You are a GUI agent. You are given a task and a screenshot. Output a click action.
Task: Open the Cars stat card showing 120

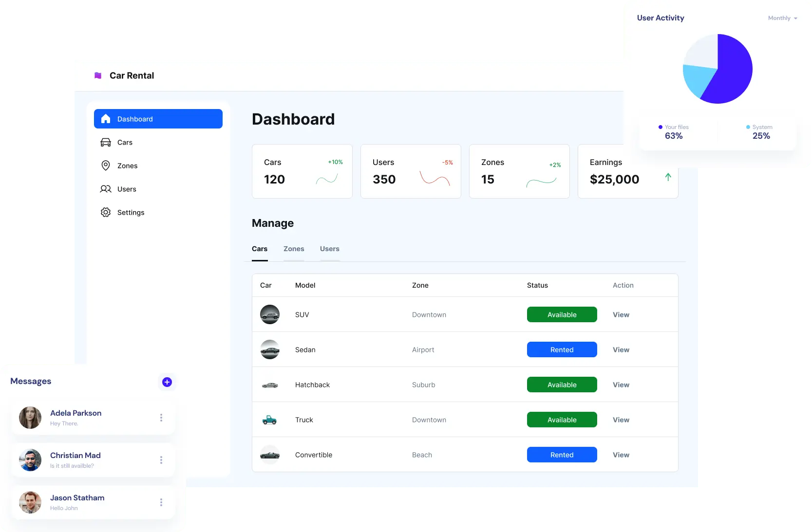(302, 171)
